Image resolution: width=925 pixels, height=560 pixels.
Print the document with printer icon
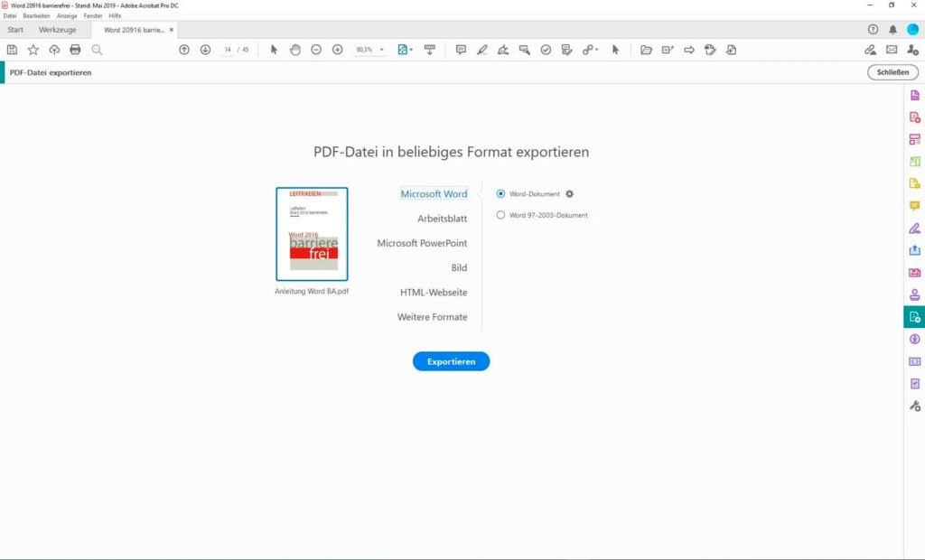(75, 51)
